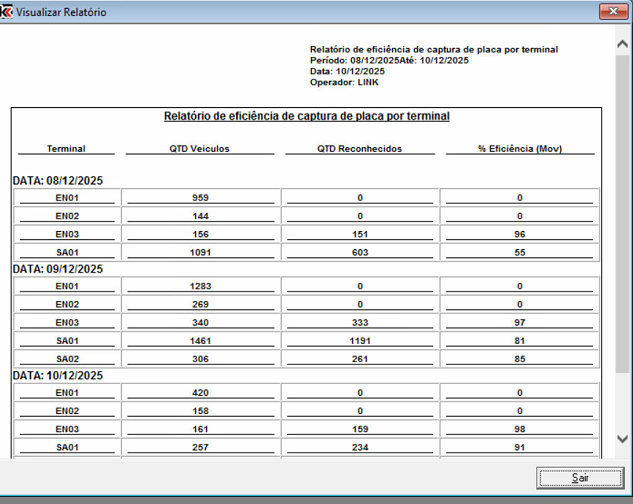The height and width of the screenshot is (504, 633).
Task: Click the underlined report title inside the table
Action: 306,116
